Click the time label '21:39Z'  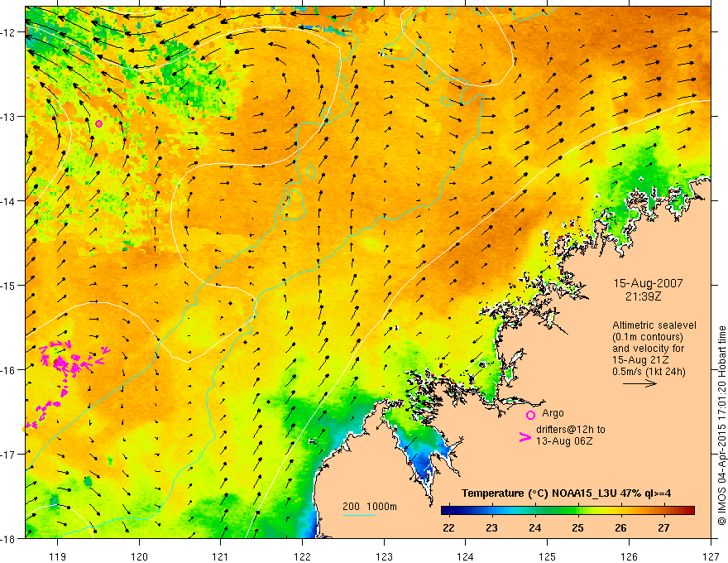(643, 296)
